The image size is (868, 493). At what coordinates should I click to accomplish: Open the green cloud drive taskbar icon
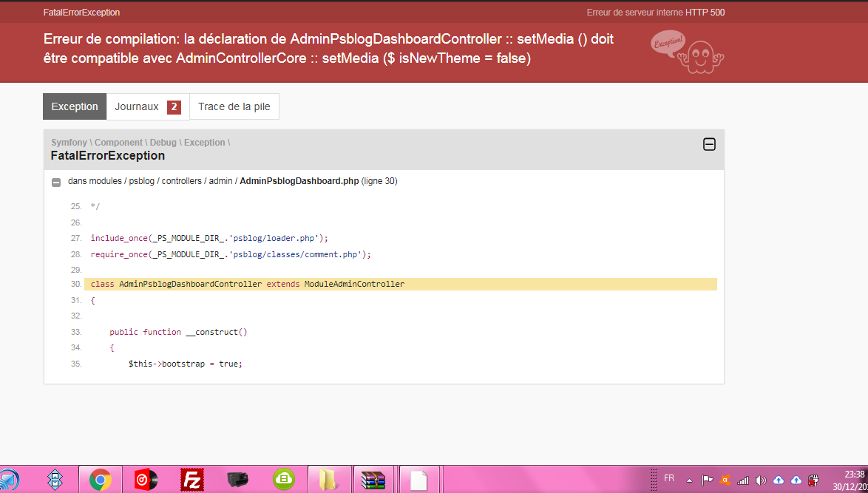(x=283, y=479)
